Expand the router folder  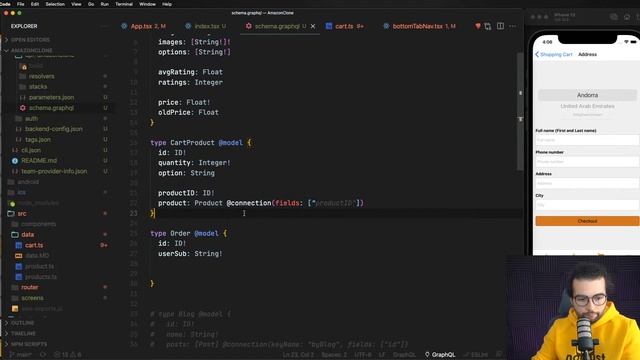[29, 287]
